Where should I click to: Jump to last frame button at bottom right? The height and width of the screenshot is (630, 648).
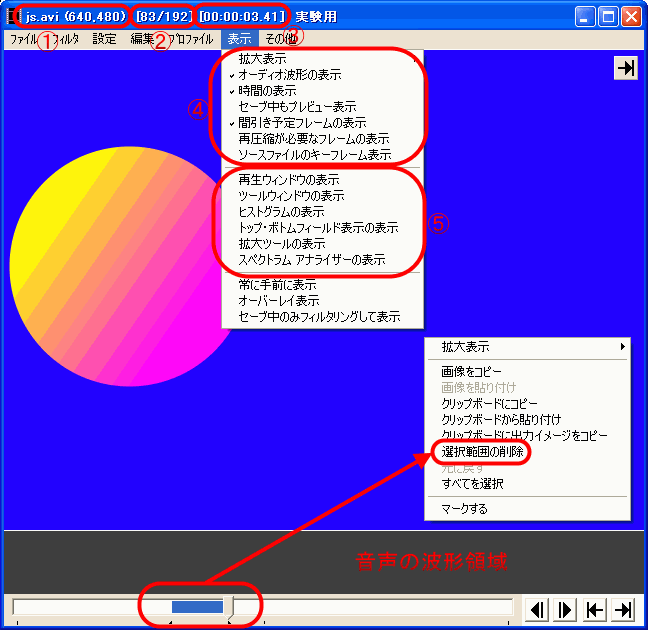click(x=623, y=608)
